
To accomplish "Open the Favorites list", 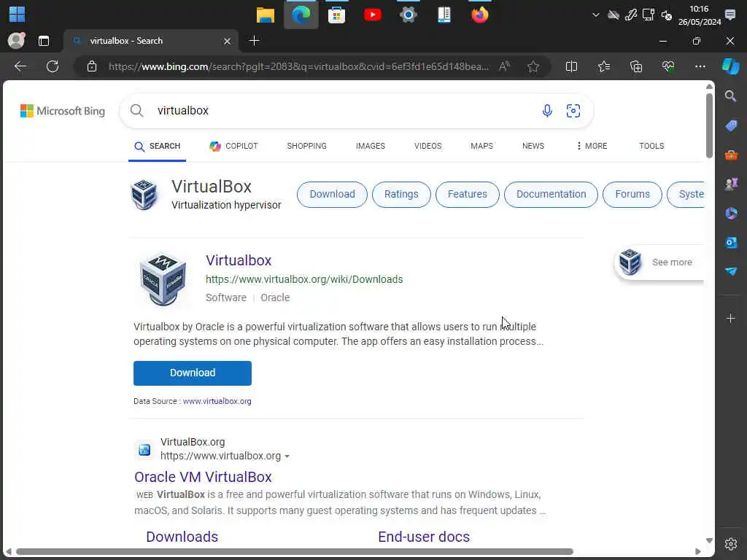I will (x=604, y=66).
